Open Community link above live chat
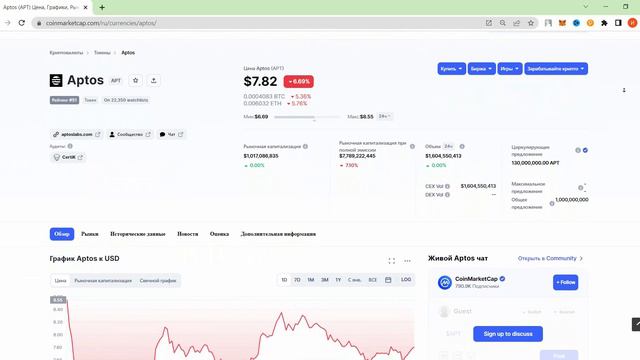The height and width of the screenshot is (360, 640). coord(550,258)
